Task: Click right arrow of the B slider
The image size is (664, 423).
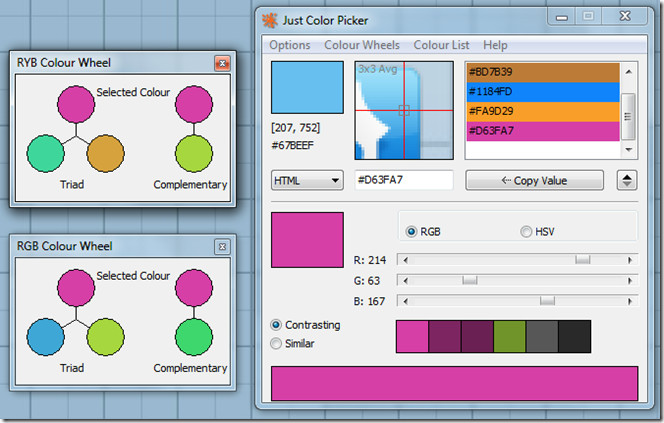Action: (x=630, y=301)
